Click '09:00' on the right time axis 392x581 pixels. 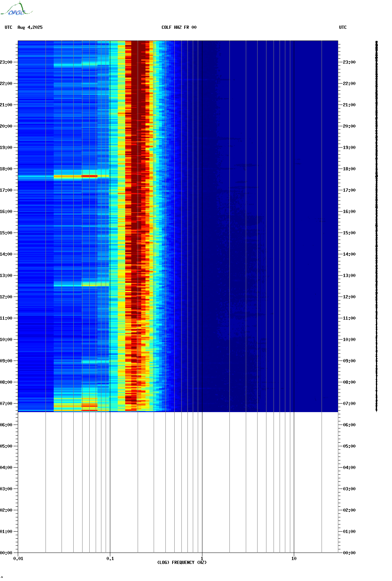[x=349, y=361]
